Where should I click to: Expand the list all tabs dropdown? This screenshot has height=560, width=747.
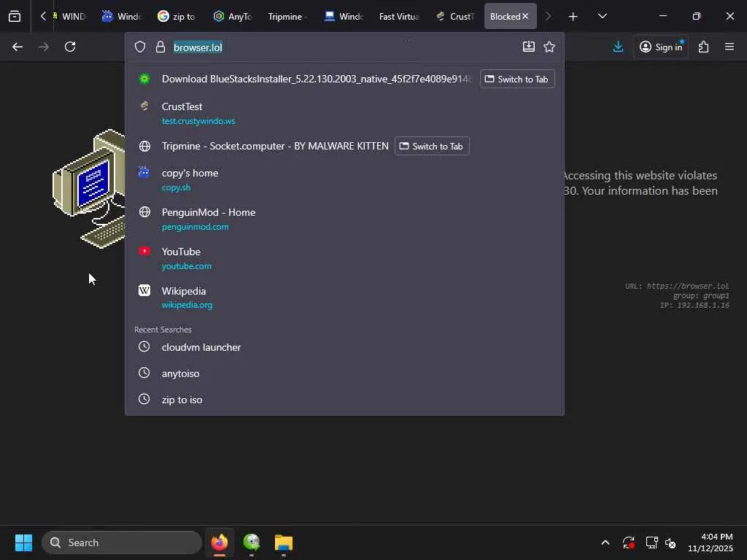point(602,16)
